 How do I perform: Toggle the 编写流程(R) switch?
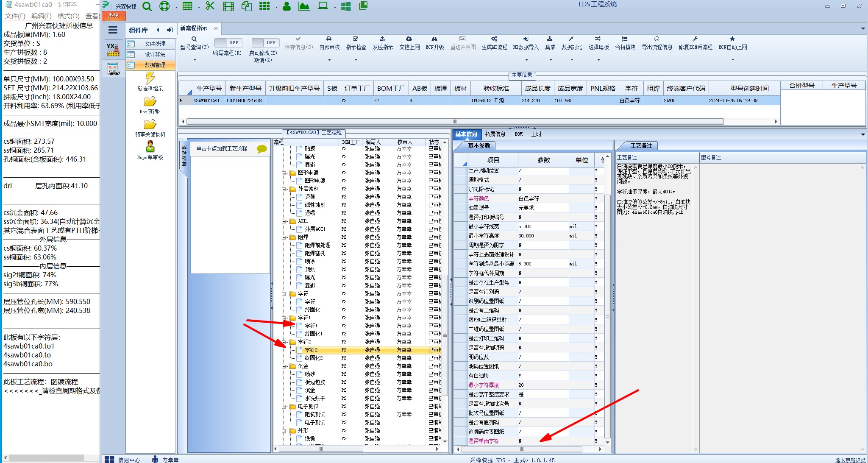click(x=228, y=43)
